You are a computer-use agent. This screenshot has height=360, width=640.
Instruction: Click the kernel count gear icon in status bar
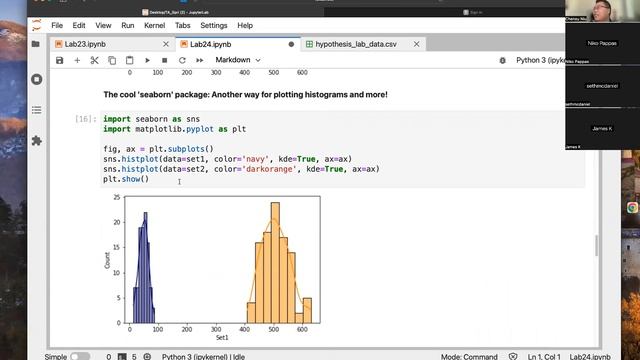pyautogui.click(x=147, y=356)
